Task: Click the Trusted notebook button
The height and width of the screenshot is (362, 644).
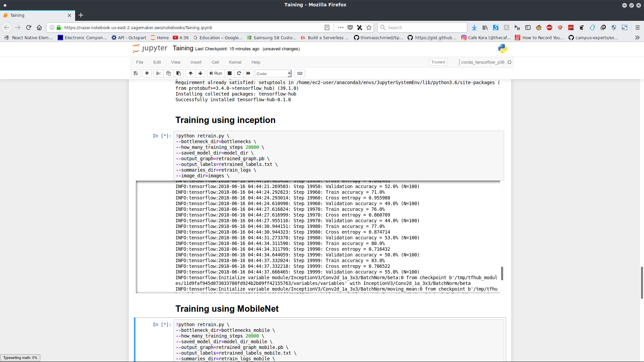Action: 438,62
